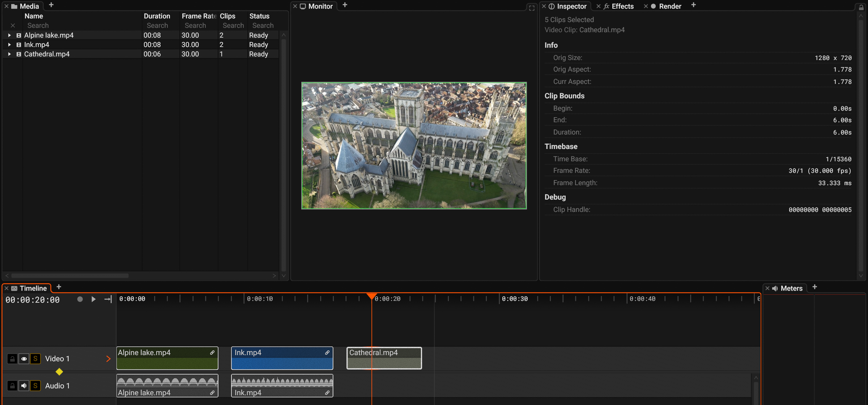Expand Ink.mp4 media row
Image resolution: width=868 pixels, height=405 pixels.
(9, 44)
